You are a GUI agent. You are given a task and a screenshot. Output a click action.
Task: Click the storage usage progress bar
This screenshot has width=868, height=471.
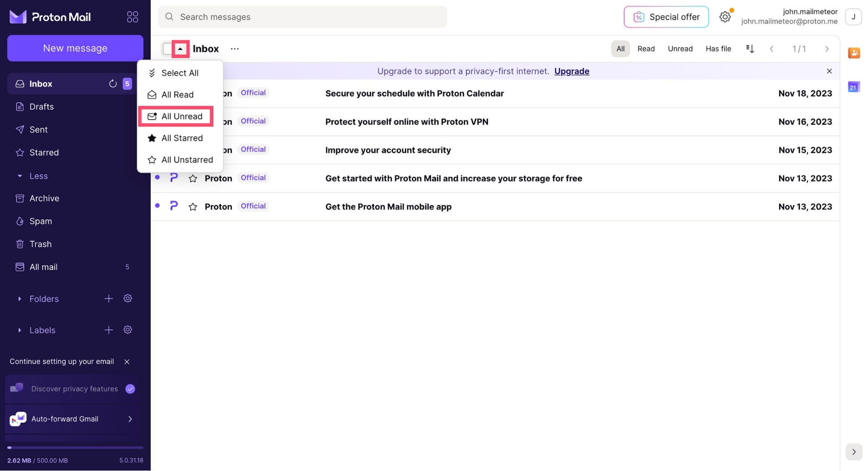coord(75,447)
